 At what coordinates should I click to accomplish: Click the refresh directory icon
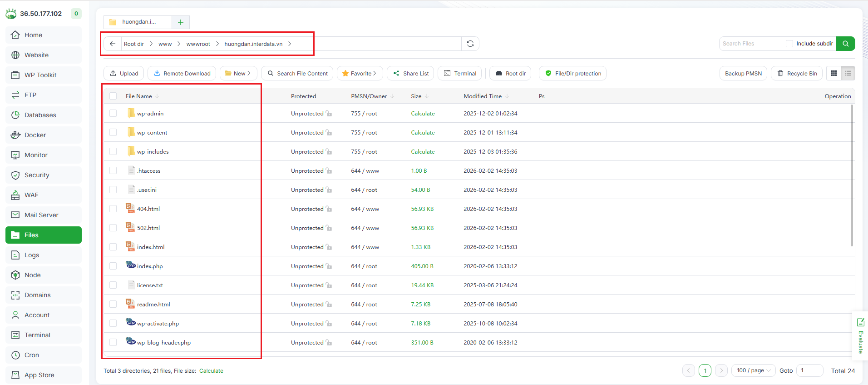pyautogui.click(x=470, y=44)
